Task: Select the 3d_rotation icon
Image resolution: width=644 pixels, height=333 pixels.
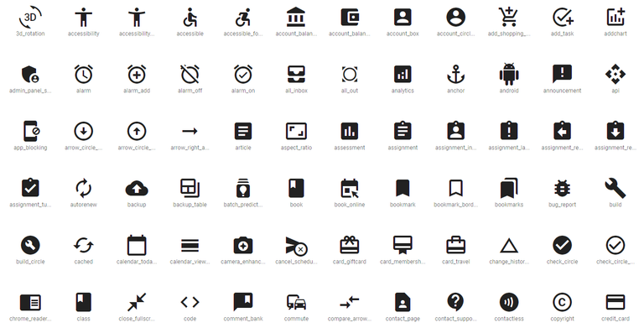Action: (x=30, y=18)
